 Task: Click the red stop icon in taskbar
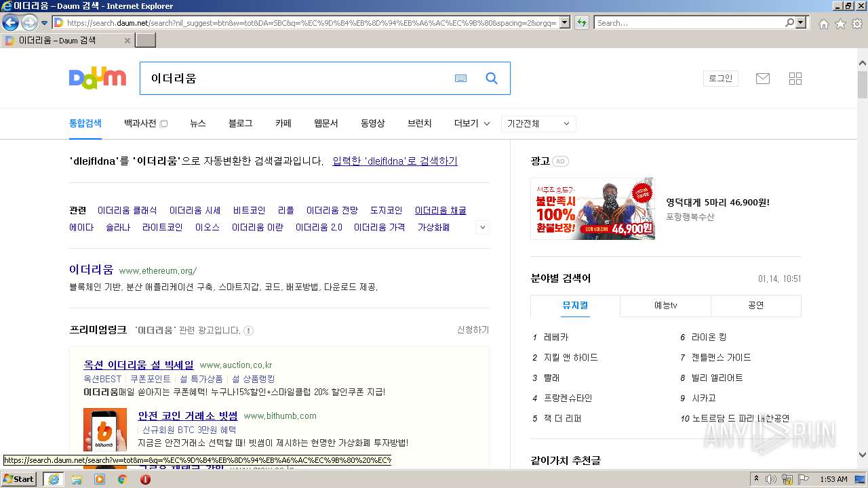coord(145,479)
